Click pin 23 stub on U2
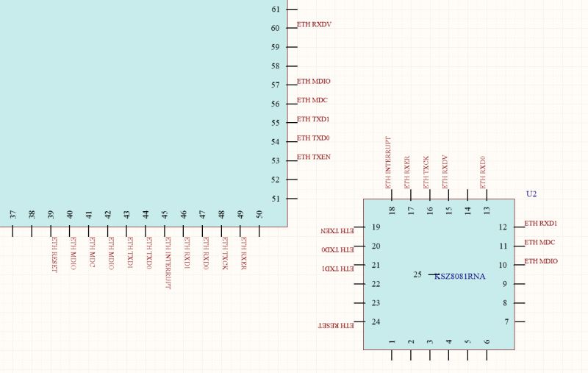The width and height of the screenshot is (588, 373). 359,303
